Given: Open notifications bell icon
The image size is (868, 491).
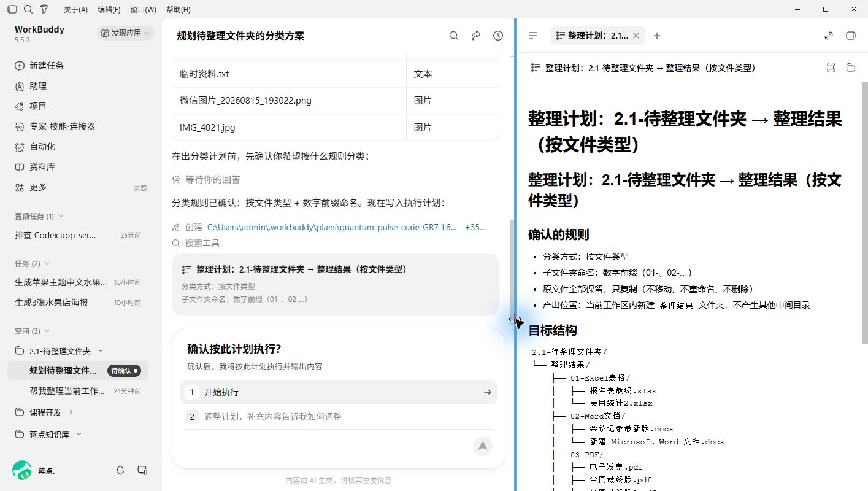Looking at the screenshot, I should pyautogui.click(x=120, y=470).
